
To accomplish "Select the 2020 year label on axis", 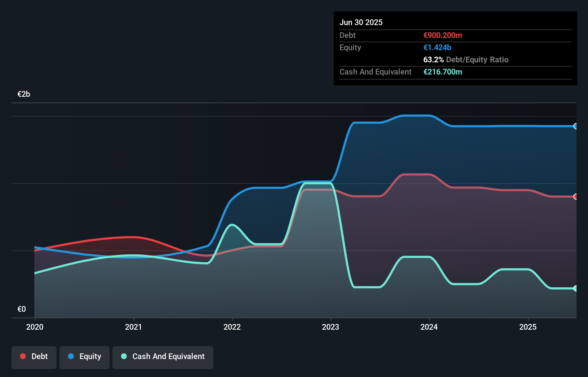I will click(x=34, y=327).
